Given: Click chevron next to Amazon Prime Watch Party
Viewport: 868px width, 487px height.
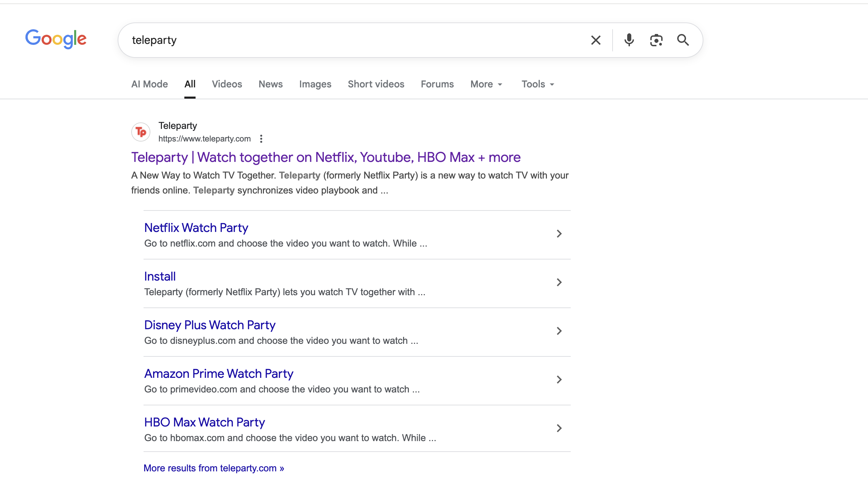Looking at the screenshot, I should 559,380.
